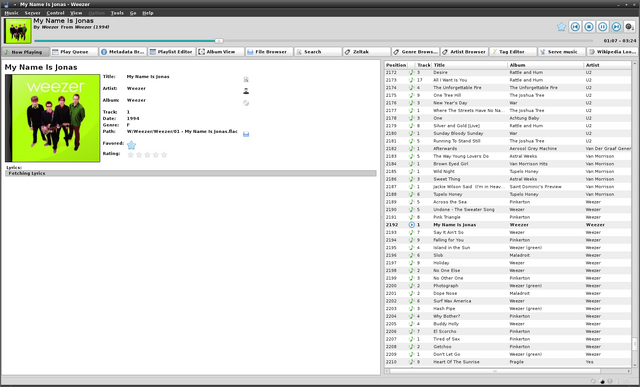The image size is (640, 387).
Task: Toggle the Favored star in song details
Action: pyautogui.click(x=131, y=145)
